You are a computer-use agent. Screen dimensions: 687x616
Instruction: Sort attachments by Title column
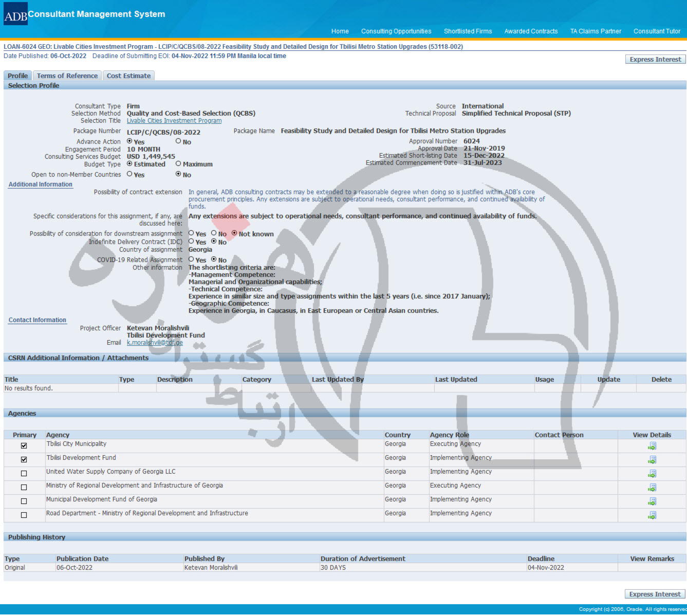(x=11, y=380)
